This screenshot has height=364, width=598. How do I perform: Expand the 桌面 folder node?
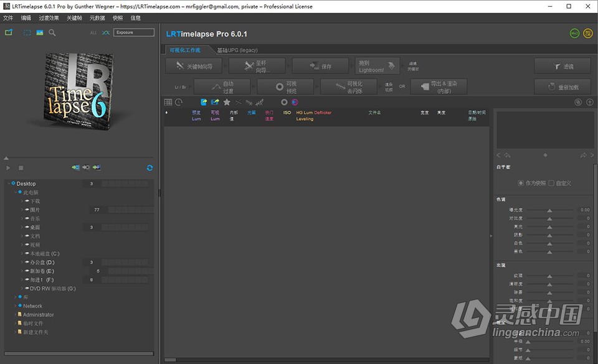[22, 227]
